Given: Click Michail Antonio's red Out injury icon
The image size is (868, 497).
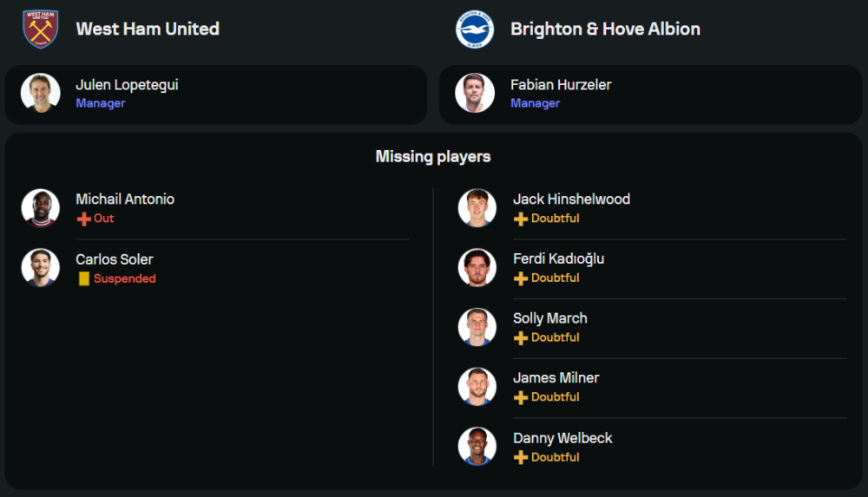Looking at the screenshot, I should [84, 219].
